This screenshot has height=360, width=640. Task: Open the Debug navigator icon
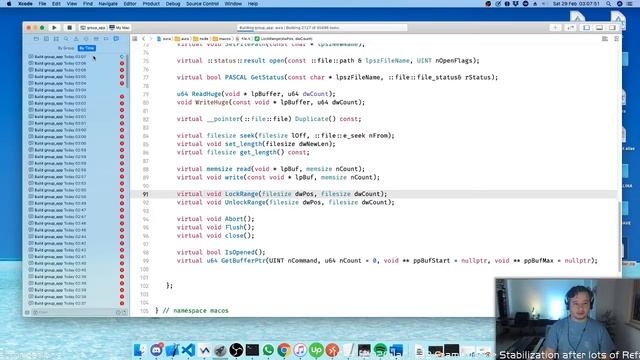point(96,39)
